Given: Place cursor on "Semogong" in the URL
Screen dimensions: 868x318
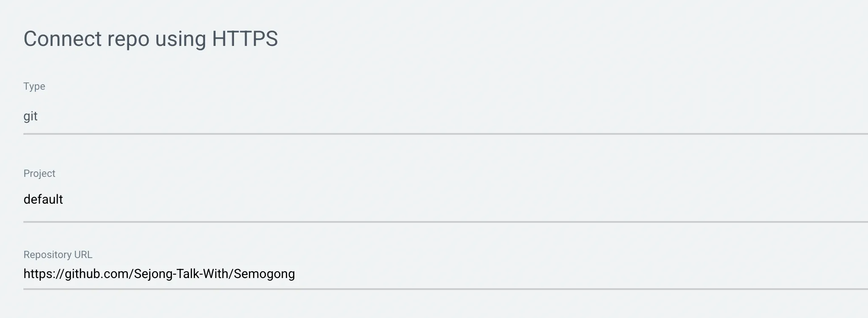Looking at the screenshot, I should pos(264,274).
